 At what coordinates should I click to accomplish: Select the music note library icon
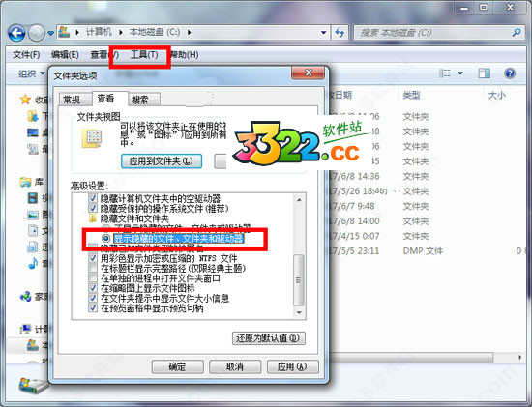(33, 263)
